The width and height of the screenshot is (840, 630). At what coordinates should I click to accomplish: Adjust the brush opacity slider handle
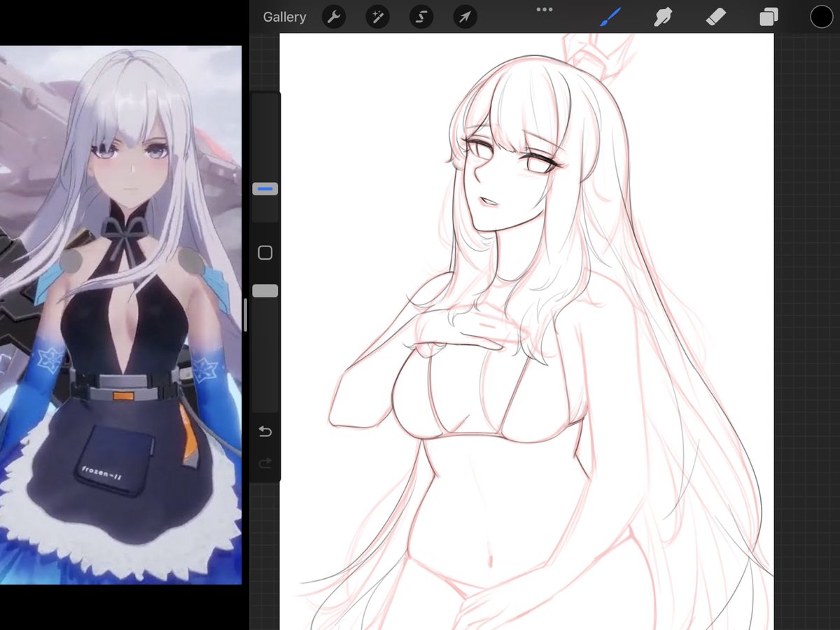pyautogui.click(x=265, y=290)
